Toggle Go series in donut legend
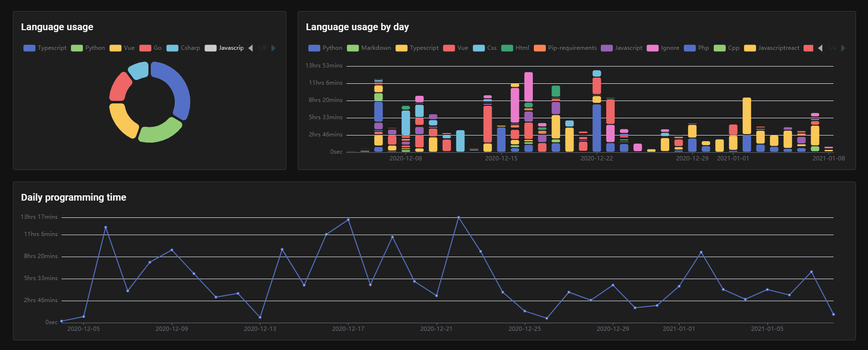 click(150, 48)
